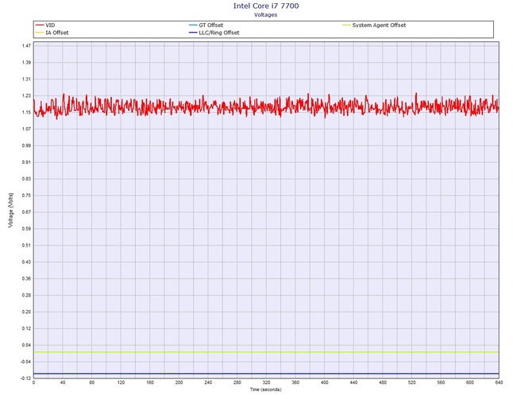Viewport: 532px width, 399px height.
Task: Click the 1.47 voltage axis value
Action: pyautogui.click(x=26, y=46)
